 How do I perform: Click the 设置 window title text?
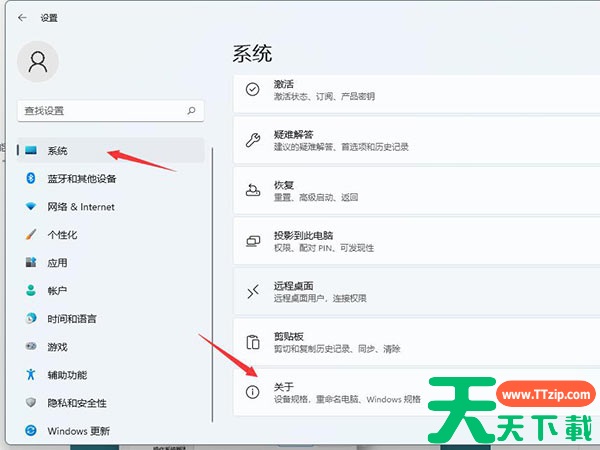tap(49, 18)
